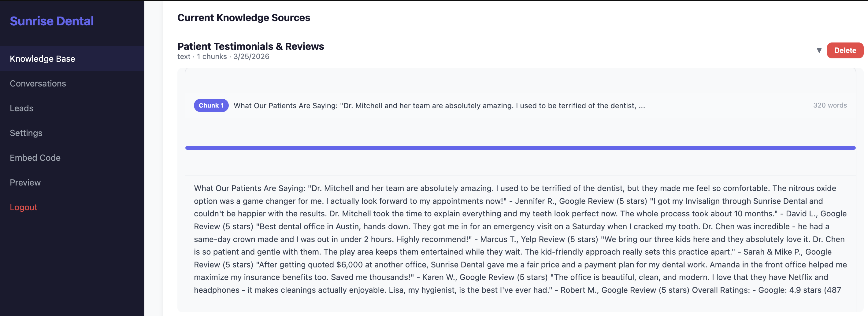Open the Knowledge Base section
Image resolution: width=868 pixels, height=316 pixels.
43,59
